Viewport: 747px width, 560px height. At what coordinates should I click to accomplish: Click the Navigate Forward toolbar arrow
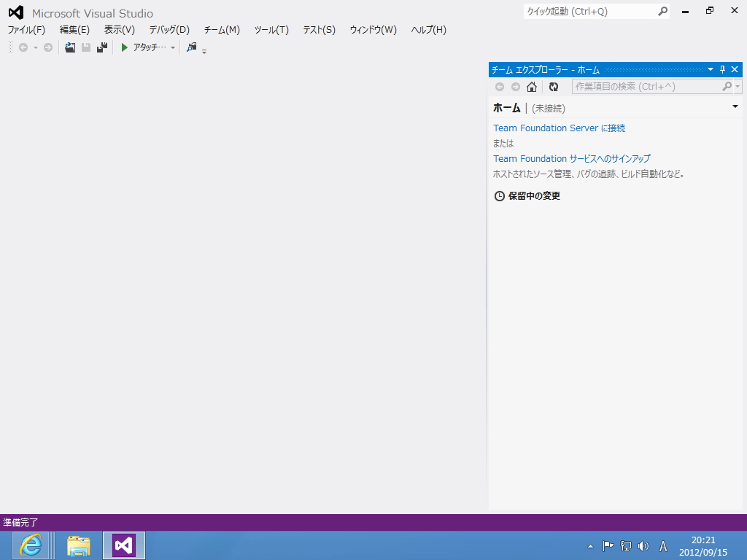pyautogui.click(x=48, y=47)
